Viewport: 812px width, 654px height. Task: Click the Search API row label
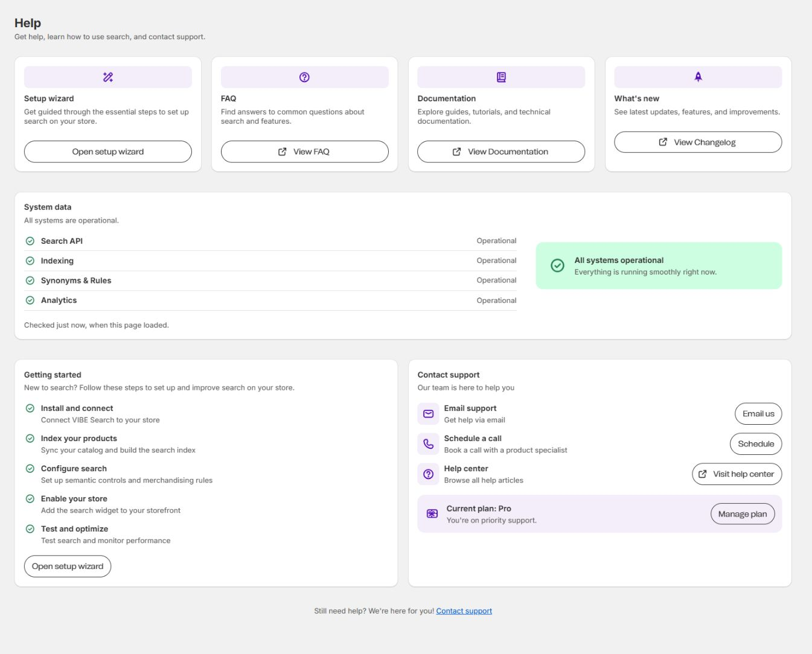click(x=62, y=241)
